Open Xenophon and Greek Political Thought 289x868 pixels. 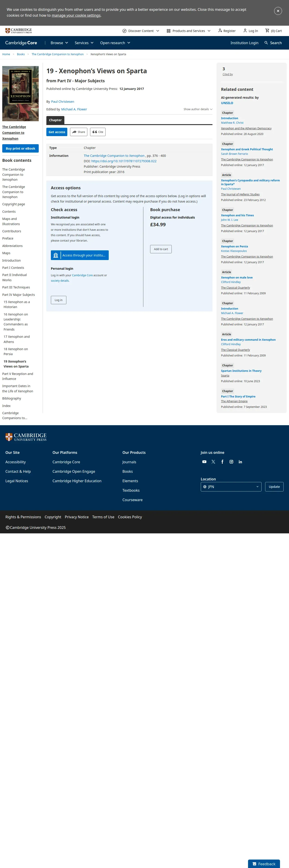(247, 149)
